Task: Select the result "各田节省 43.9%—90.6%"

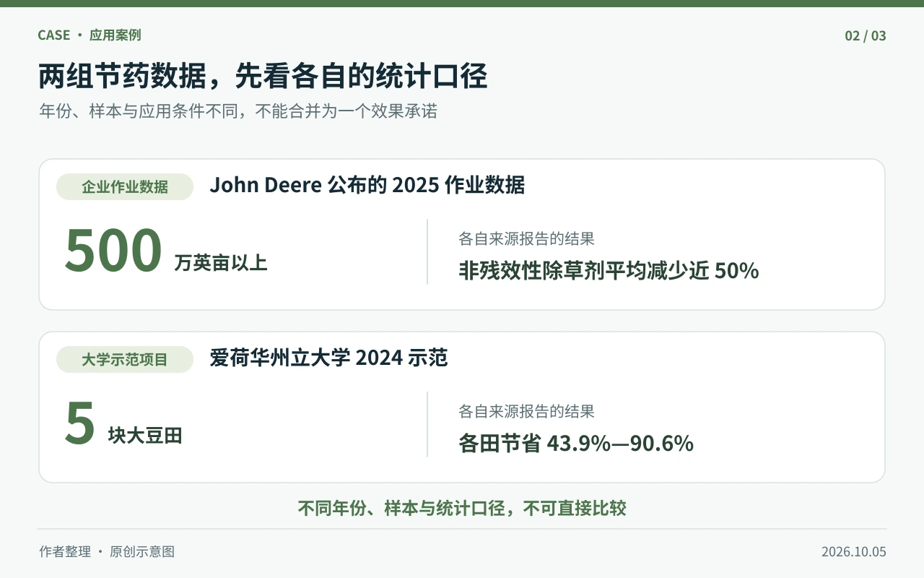Action: point(576,443)
